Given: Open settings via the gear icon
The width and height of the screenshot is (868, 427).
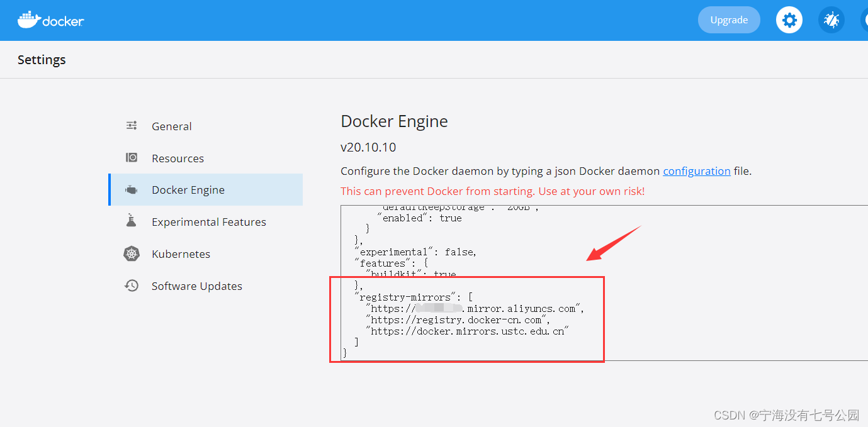Looking at the screenshot, I should [x=789, y=20].
